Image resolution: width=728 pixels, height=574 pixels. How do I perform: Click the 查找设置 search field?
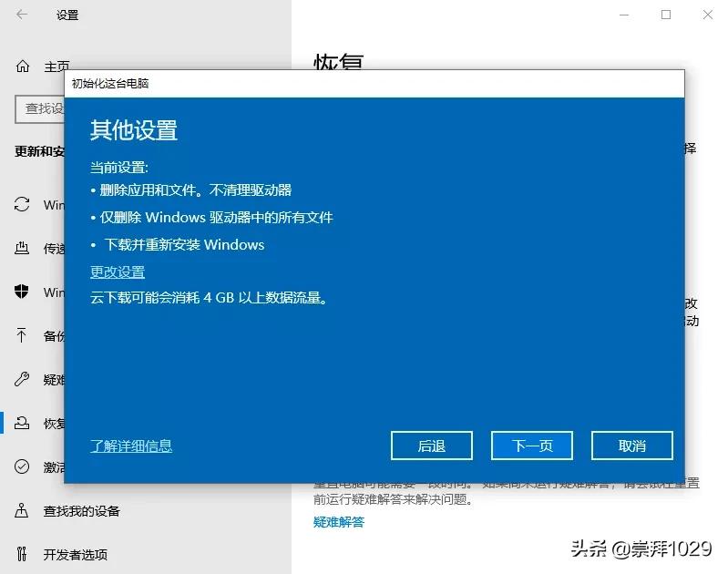[39, 109]
